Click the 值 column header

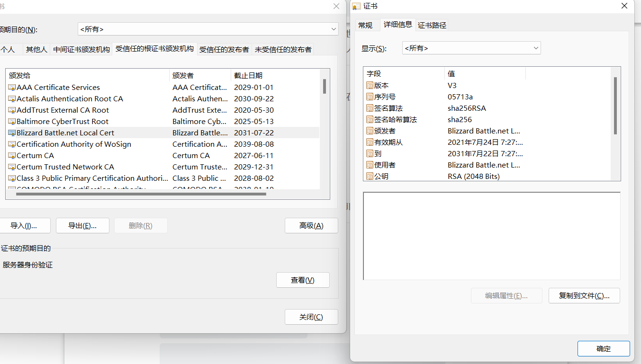point(485,74)
